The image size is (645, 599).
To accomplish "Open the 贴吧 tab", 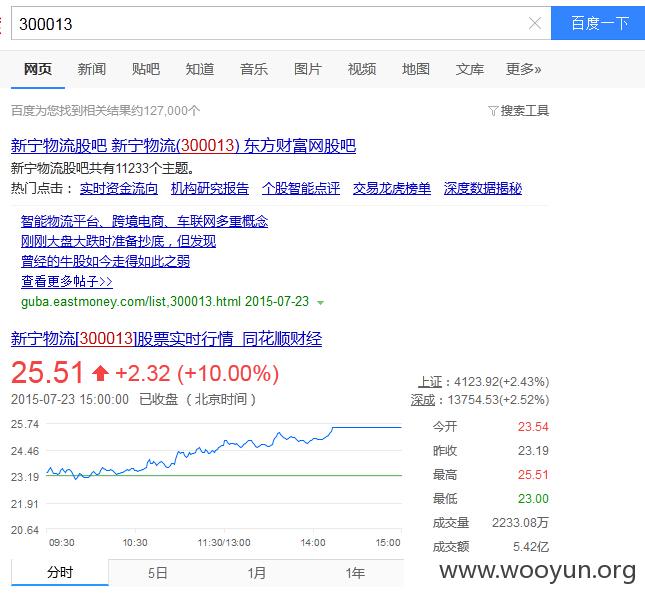I will point(146,69).
